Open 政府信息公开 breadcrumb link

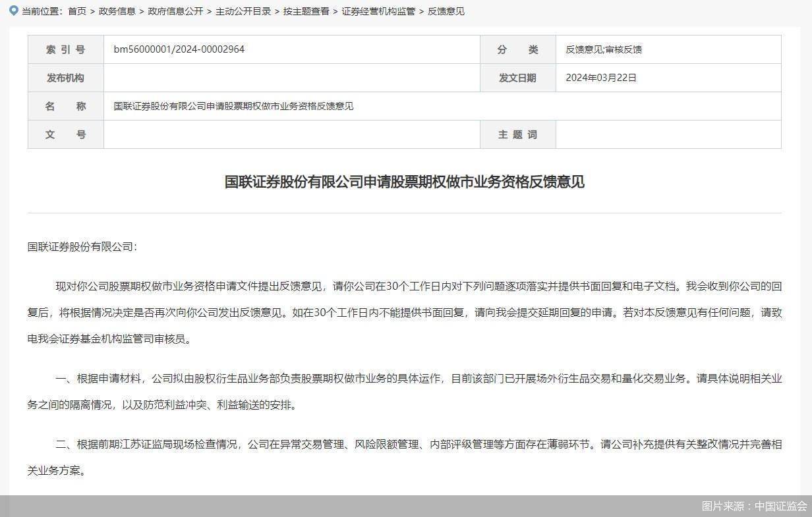click(x=175, y=11)
